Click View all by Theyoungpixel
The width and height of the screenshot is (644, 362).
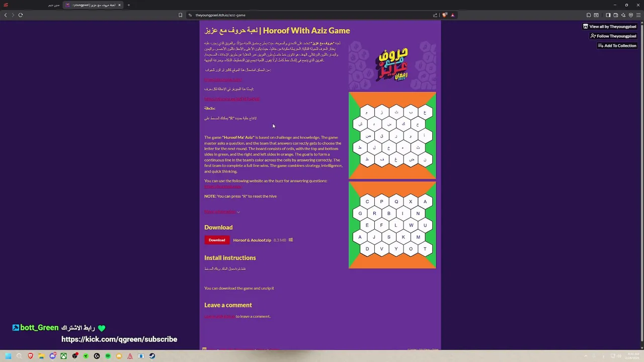[x=610, y=27]
